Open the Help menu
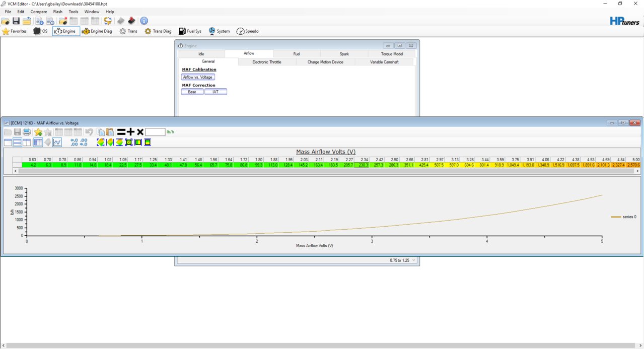This screenshot has width=644, height=349. pyautogui.click(x=110, y=12)
